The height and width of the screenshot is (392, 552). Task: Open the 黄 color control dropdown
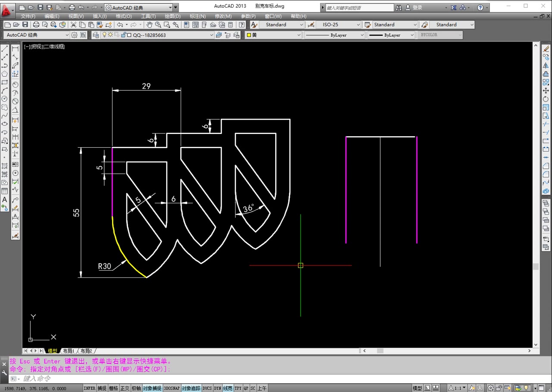coord(273,35)
